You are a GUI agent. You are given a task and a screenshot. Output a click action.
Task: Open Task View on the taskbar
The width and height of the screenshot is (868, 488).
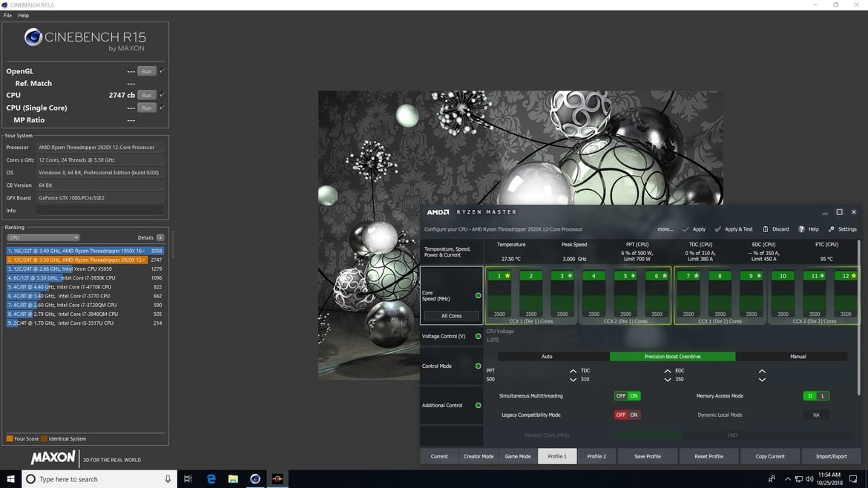[188, 478]
